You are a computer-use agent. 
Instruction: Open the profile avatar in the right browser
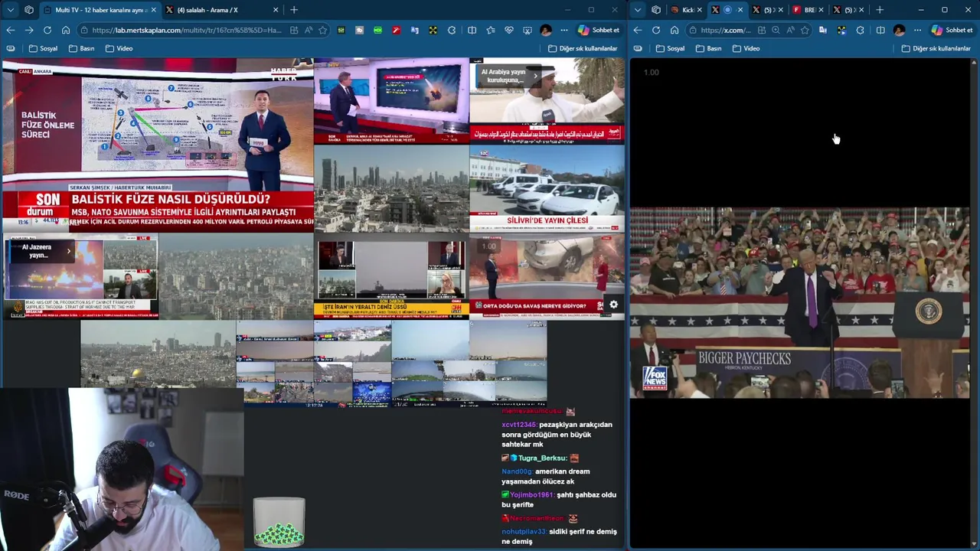(899, 30)
